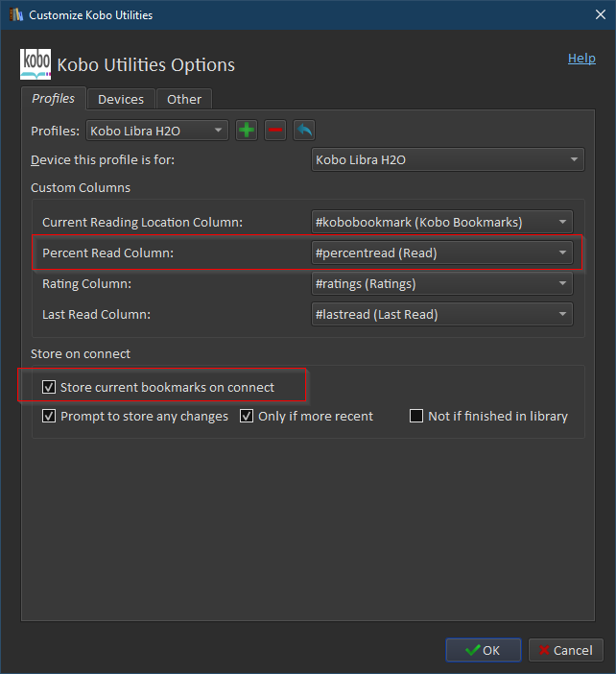Open the Profiles dropdown
Viewport: 616px width, 674px height.
click(157, 130)
